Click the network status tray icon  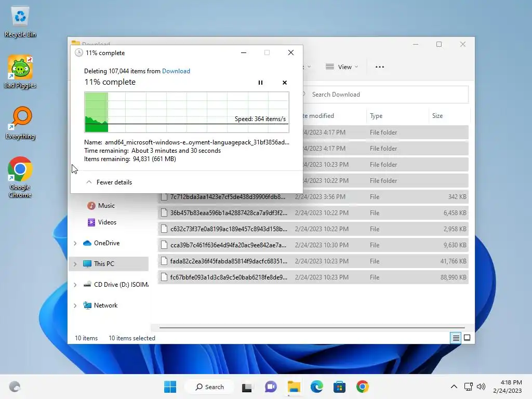click(x=469, y=387)
